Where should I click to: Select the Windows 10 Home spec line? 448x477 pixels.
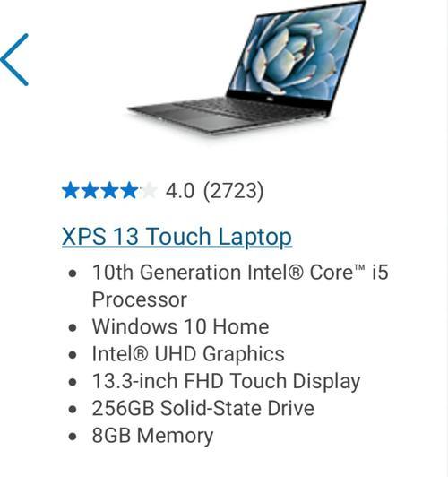[180, 326]
